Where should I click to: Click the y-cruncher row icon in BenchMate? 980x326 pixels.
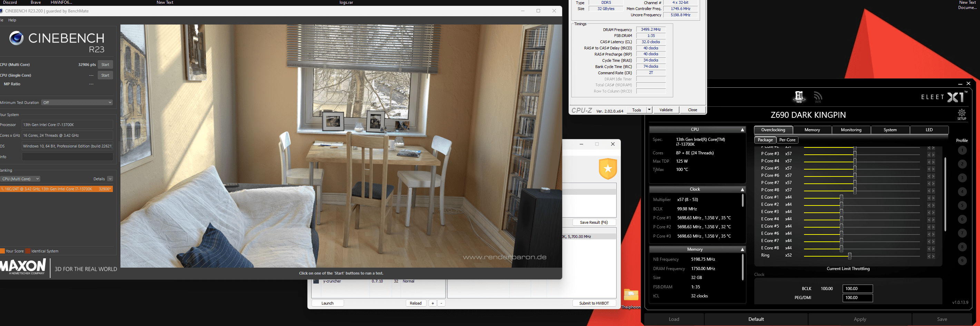point(316,281)
